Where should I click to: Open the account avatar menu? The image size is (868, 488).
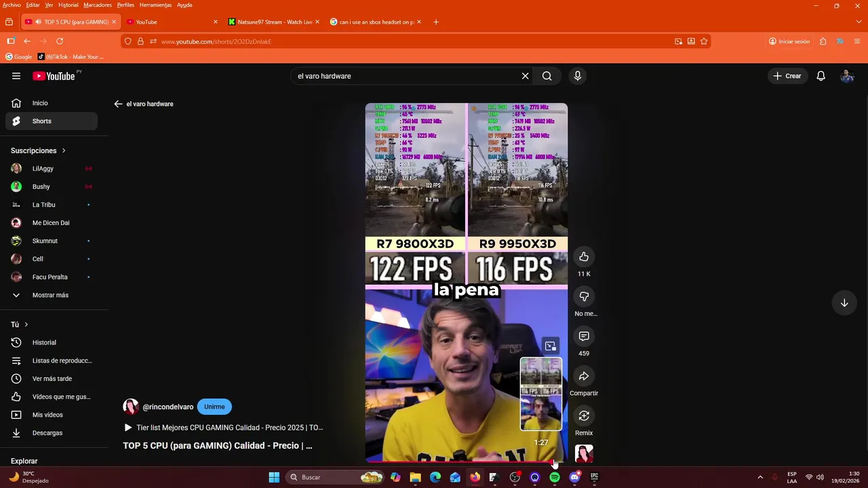(x=847, y=76)
